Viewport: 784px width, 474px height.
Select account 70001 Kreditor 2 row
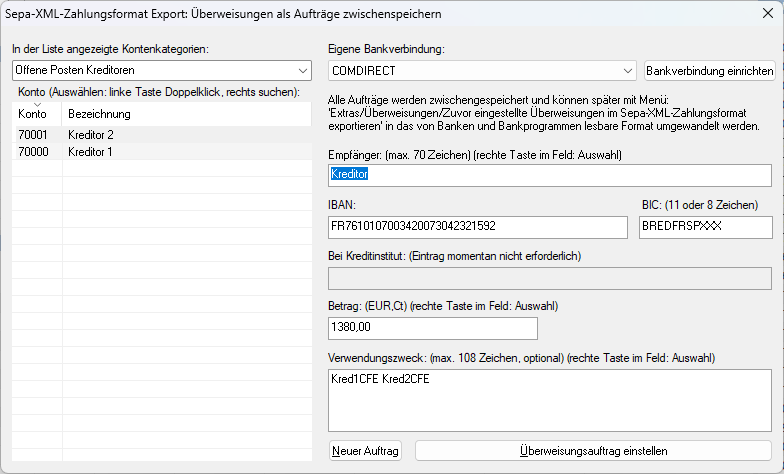(x=162, y=135)
